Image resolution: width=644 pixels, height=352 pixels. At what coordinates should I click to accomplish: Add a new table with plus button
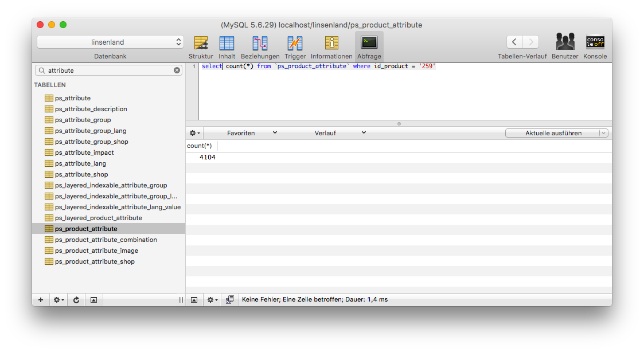(x=41, y=300)
